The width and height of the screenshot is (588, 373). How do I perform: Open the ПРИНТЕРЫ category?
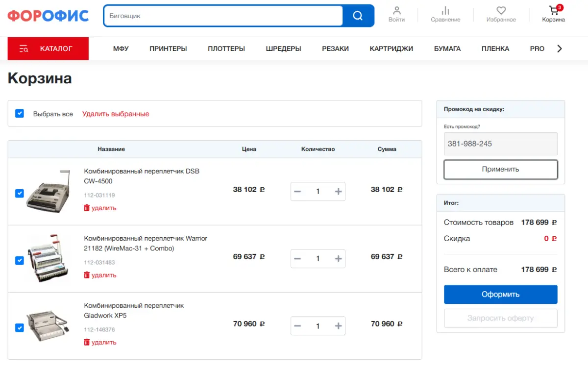click(168, 49)
